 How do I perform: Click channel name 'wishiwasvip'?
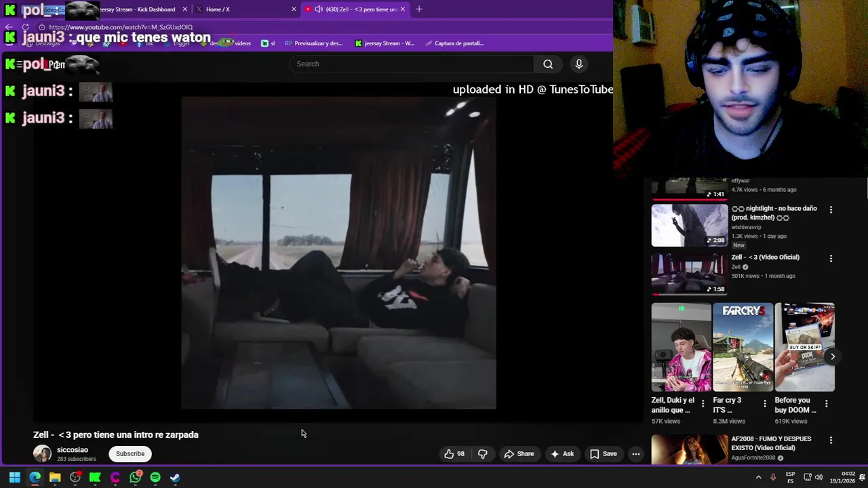coord(746,227)
